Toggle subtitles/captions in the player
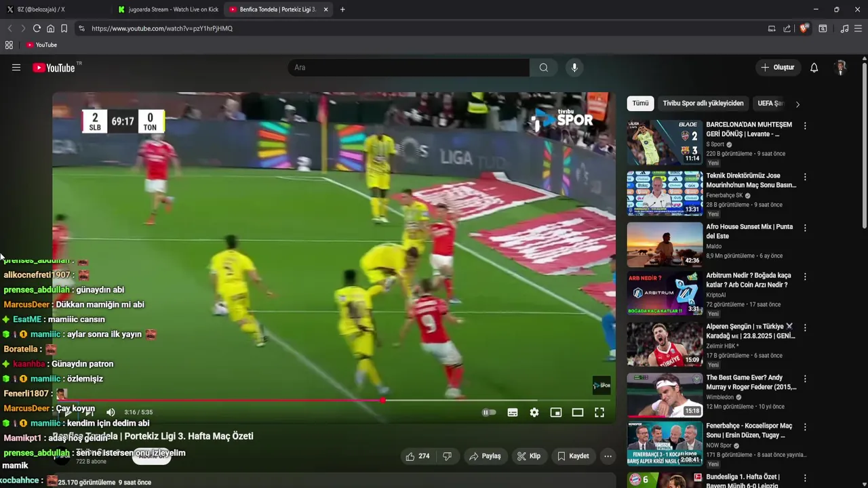 pyautogui.click(x=513, y=412)
